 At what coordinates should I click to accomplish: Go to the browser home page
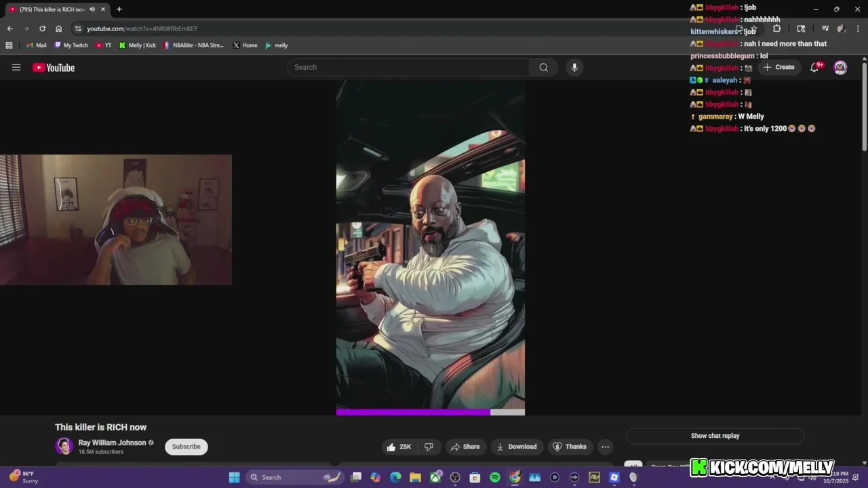pos(58,28)
